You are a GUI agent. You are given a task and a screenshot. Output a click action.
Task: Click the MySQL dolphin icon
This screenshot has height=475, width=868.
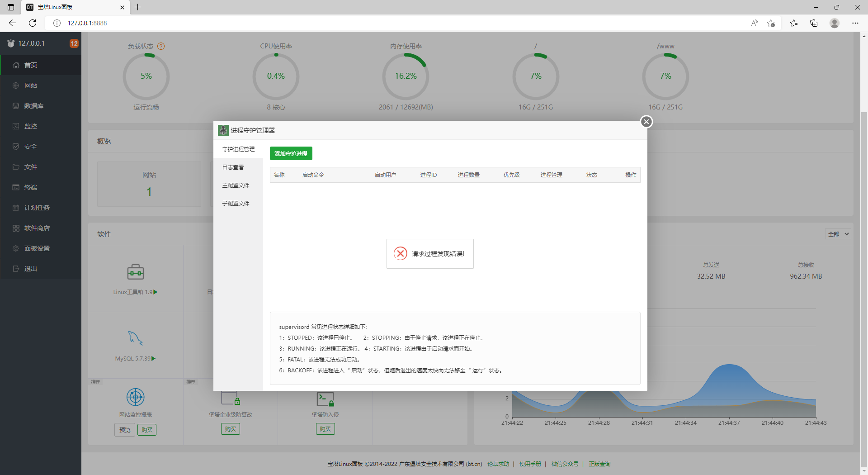tap(136, 337)
